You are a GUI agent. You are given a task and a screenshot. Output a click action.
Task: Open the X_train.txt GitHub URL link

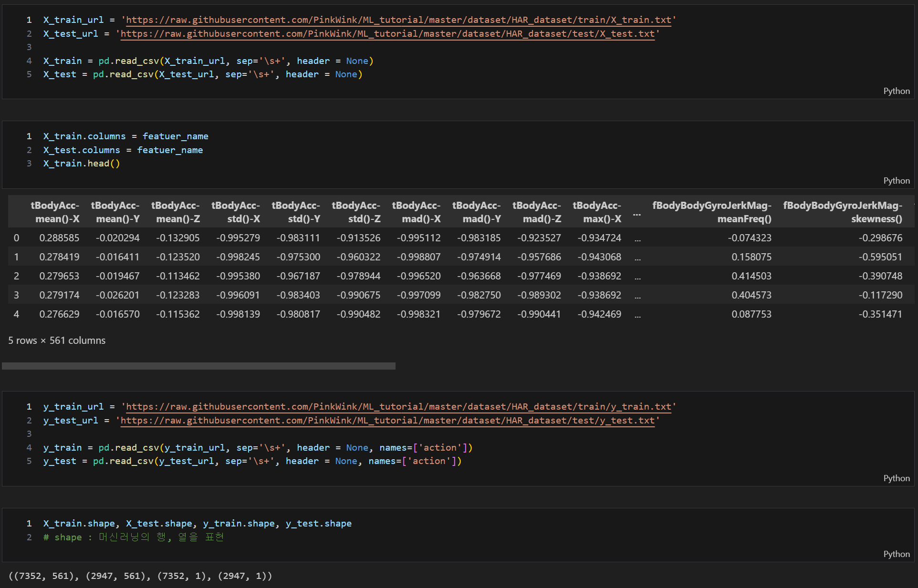click(x=398, y=20)
